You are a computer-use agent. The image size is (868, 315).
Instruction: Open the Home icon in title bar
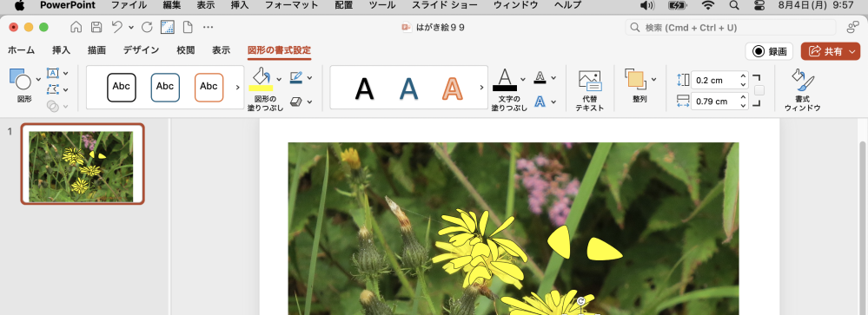76,27
